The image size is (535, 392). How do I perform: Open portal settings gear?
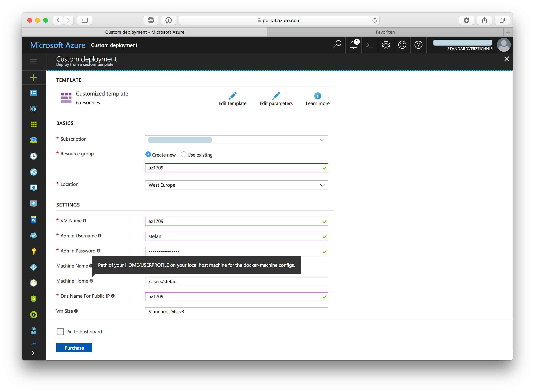[386, 45]
